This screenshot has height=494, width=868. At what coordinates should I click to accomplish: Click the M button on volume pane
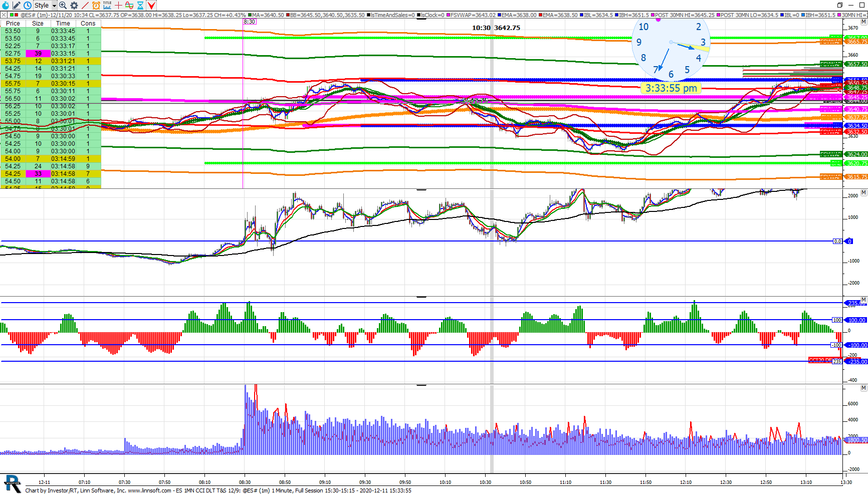click(863, 388)
